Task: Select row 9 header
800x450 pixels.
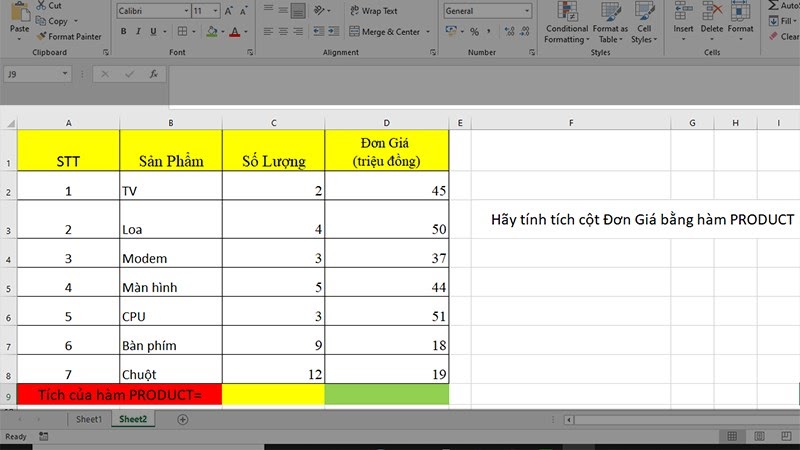Action: [x=8, y=395]
